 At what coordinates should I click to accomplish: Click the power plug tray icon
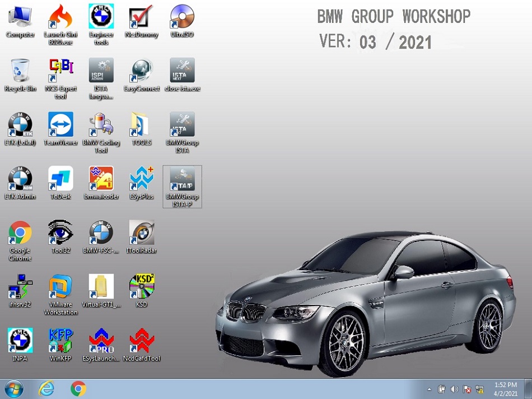(x=442, y=389)
